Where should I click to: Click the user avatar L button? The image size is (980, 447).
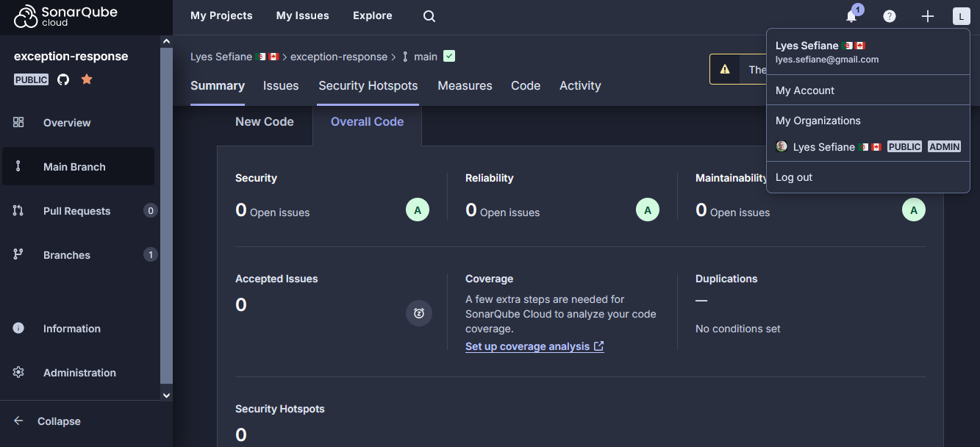(x=962, y=16)
